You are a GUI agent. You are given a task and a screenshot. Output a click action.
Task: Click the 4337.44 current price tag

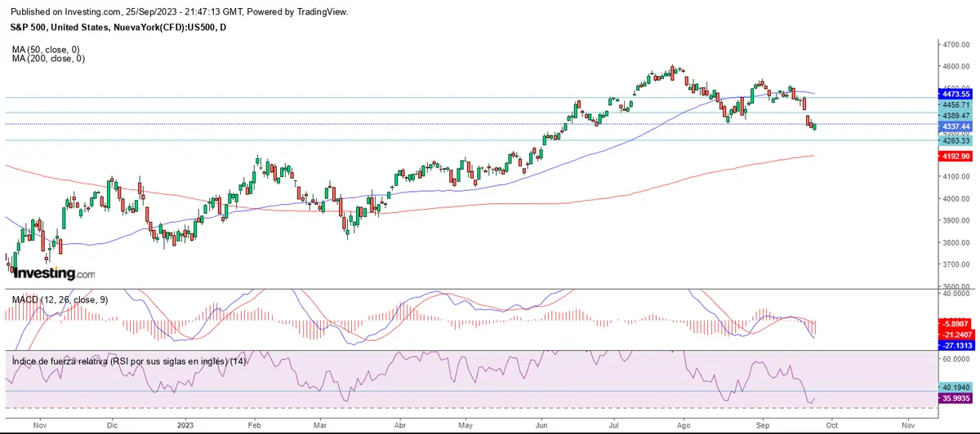(x=954, y=127)
